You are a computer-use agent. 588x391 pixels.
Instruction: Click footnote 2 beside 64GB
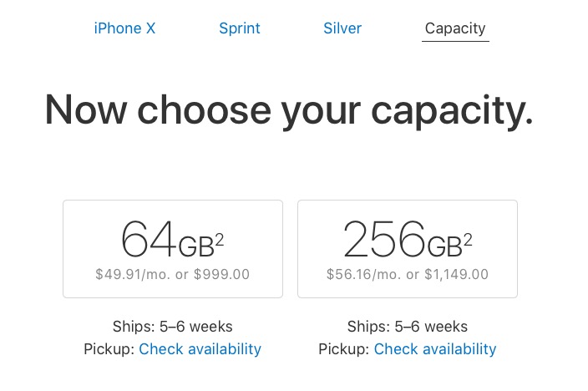220,241
